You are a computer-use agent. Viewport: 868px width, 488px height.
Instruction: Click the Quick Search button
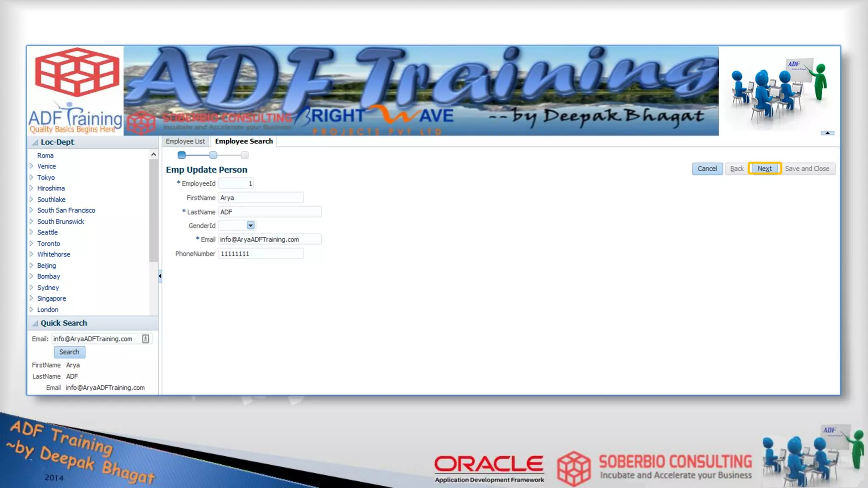pyautogui.click(x=69, y=352)
